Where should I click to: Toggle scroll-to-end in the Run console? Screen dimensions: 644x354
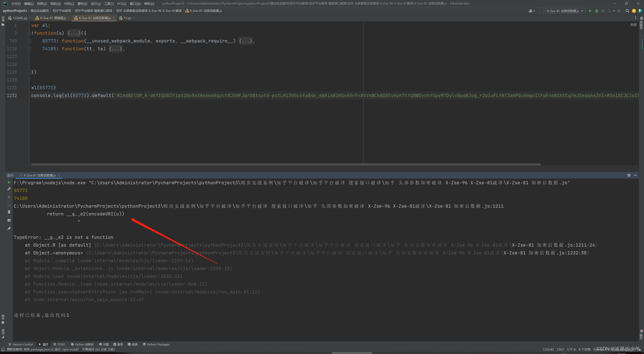(x=9, y=205)
